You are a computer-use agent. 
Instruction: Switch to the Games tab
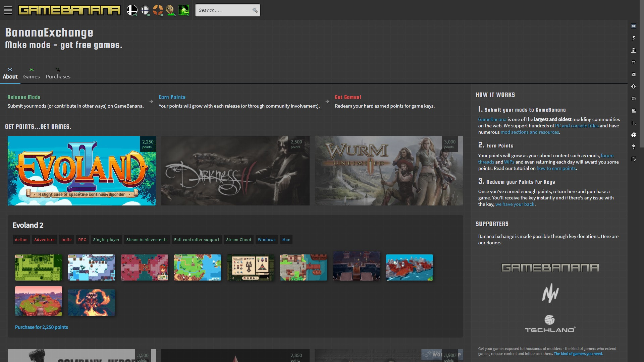(x=31, y=76)
